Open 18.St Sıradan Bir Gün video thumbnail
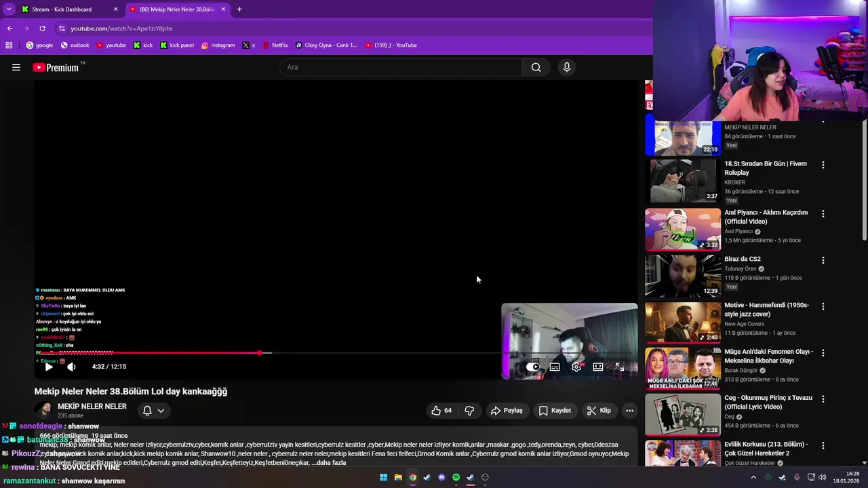 (x=684, y=181)
